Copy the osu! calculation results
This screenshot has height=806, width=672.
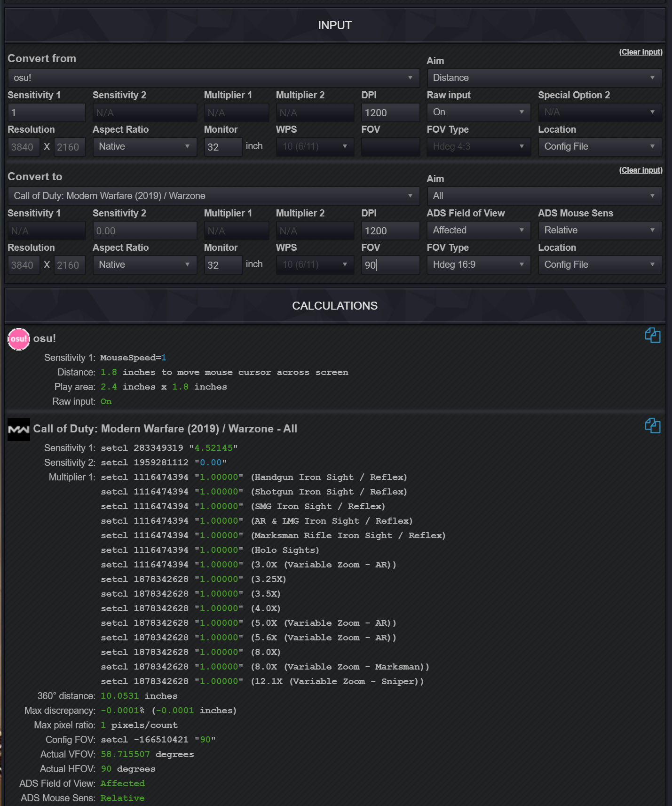tap(652, 335)
